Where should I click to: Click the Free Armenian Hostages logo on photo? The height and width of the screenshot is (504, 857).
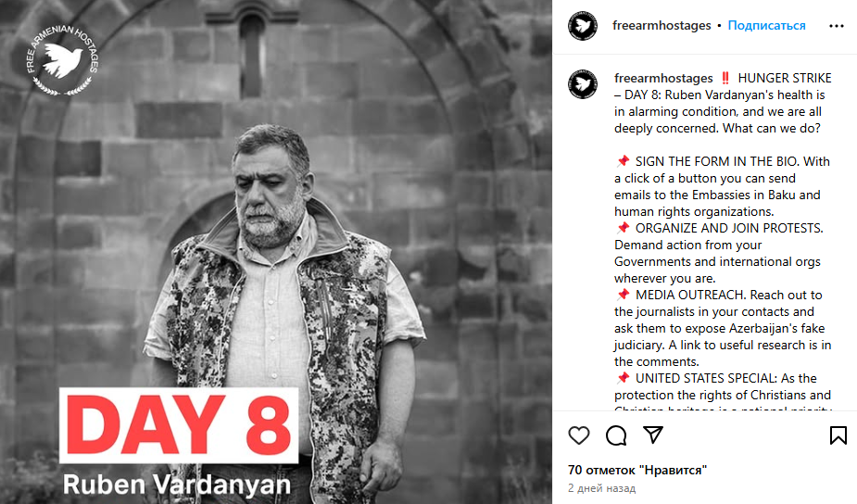(x=62, y=60)
